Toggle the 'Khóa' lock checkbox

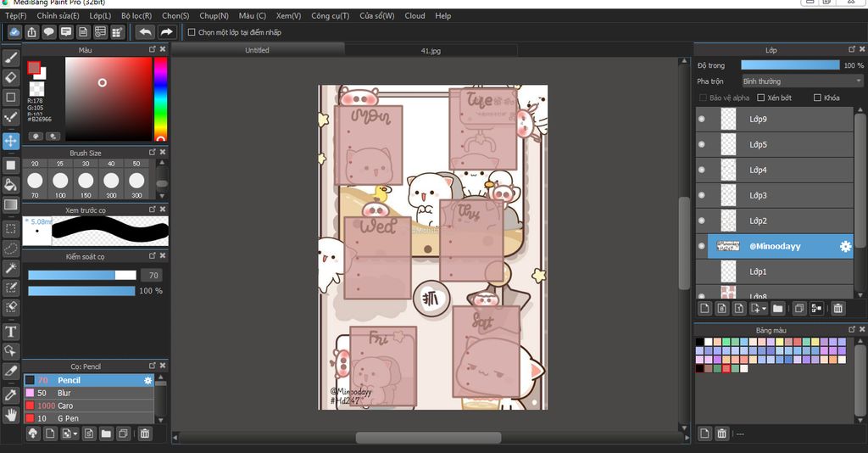coord(817,98)
